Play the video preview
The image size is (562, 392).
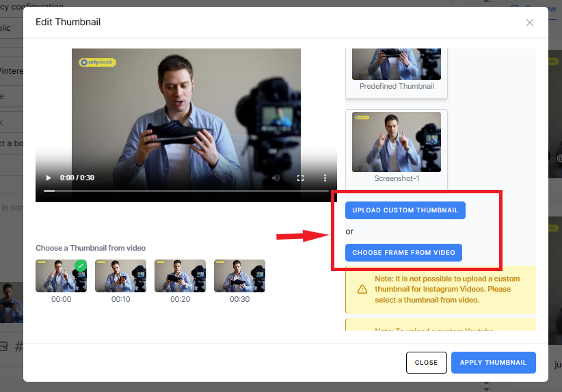(x=49, y=178)
